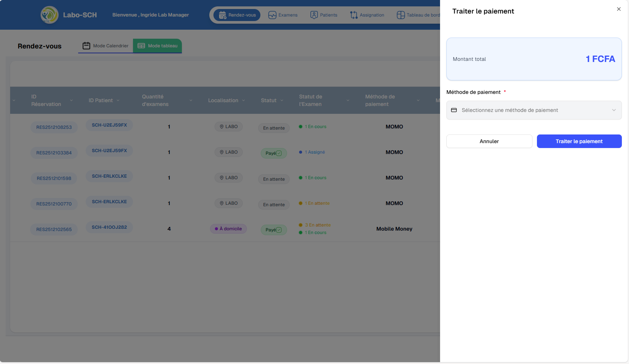Click the Examens monitor icon

272,15
